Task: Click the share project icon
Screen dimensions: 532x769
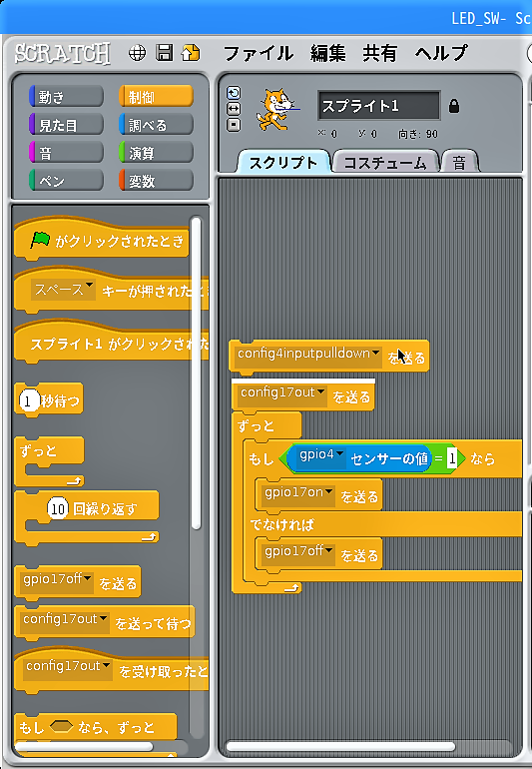Action: (191, 53)
